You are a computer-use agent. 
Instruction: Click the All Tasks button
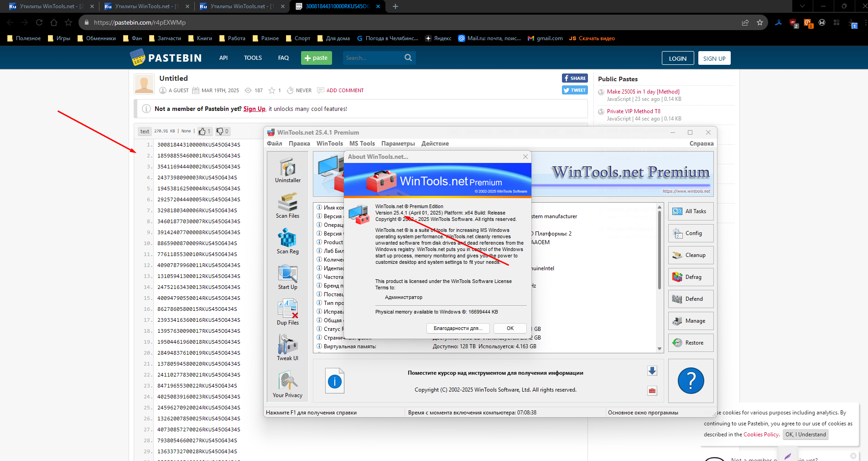pyautogui.click(x=691, y=211)
